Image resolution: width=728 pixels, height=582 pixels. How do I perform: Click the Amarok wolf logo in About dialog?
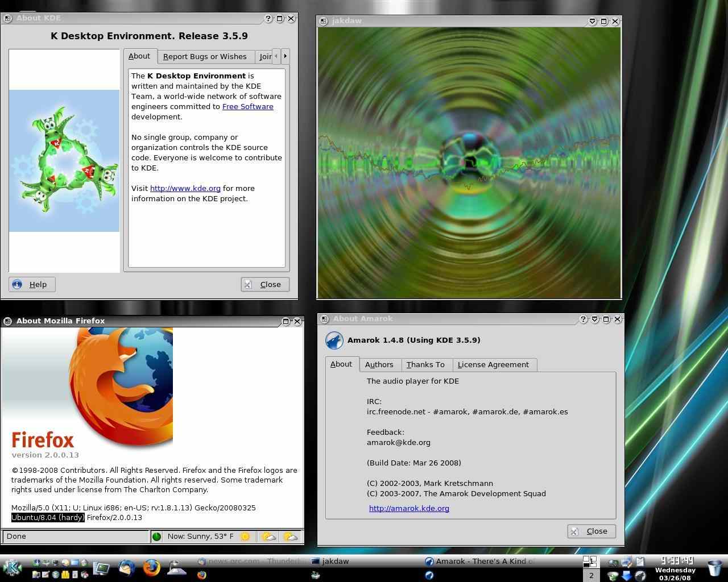tap(334, 340)
